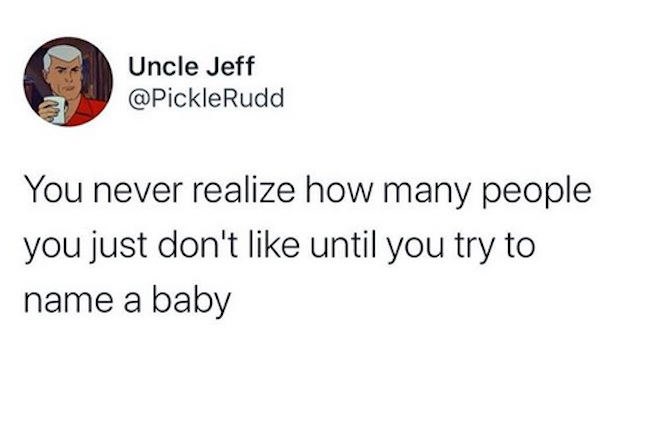The height and width of the screenshot is (432, 650).
Task: Click the coffee mug in the avatar
Action: coord(57,108)
